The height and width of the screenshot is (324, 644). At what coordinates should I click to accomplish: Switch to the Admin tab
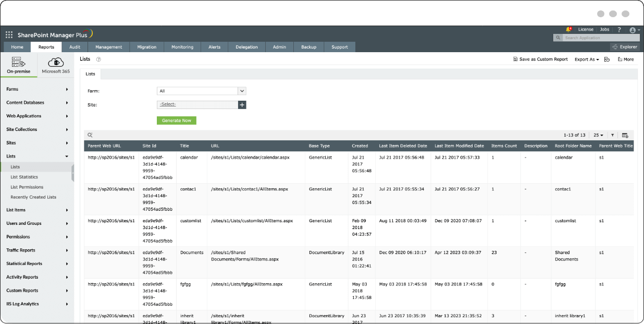click(279, 47)
